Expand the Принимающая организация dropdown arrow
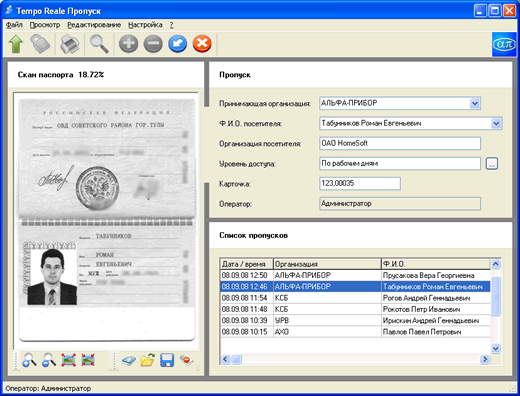Image resolution: width=520 pixels, height=396 pixels. 475,104
